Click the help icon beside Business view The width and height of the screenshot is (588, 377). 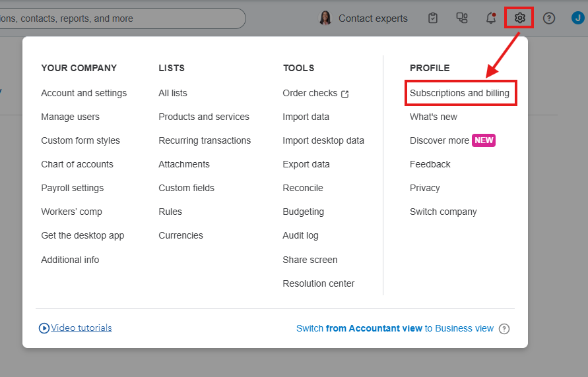[504, 328]
